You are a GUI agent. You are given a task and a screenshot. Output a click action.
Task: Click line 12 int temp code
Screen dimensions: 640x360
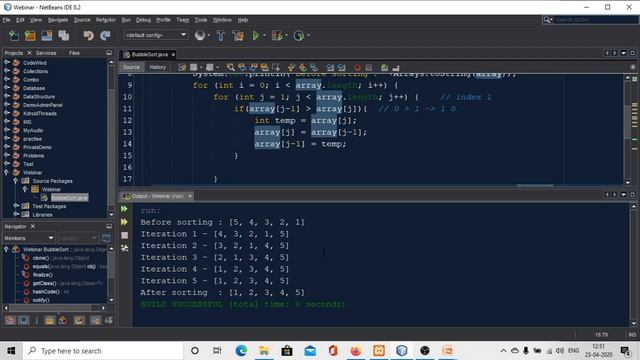[x=305, y=121]
